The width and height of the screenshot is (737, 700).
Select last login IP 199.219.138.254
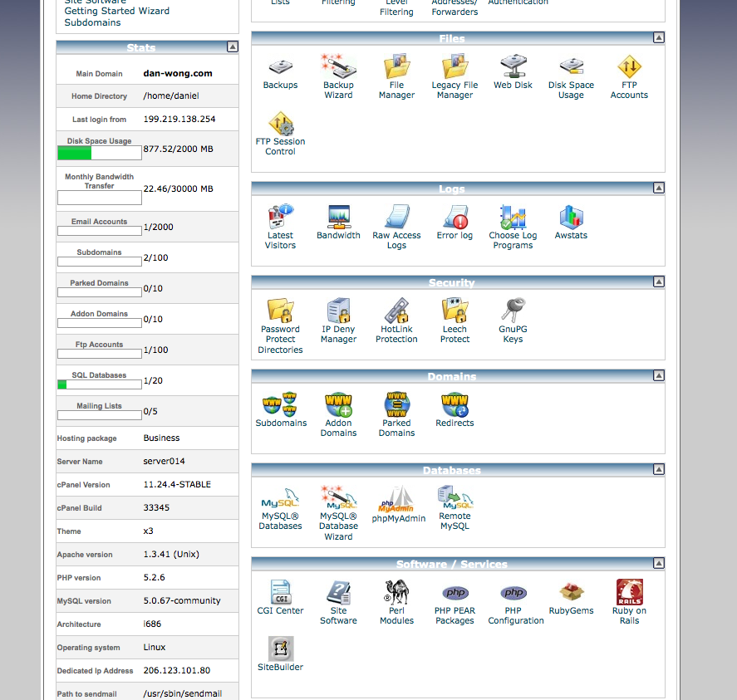tap(179, 119)
